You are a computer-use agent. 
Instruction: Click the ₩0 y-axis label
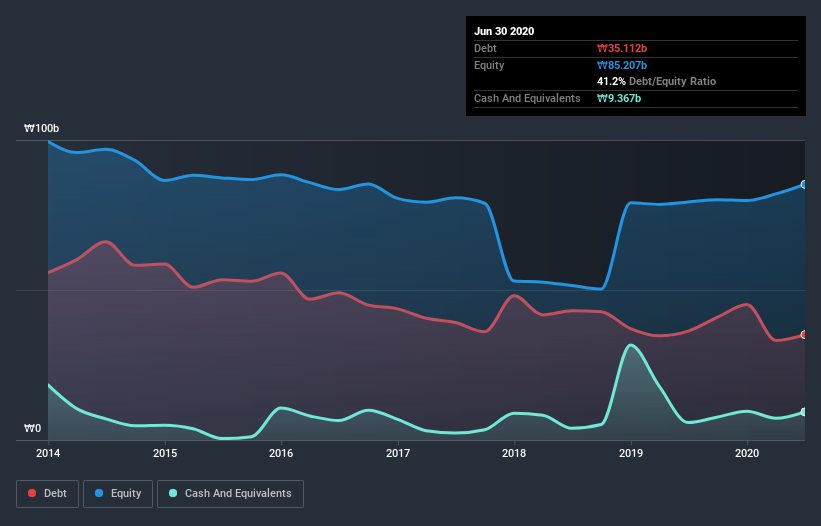(32, 428)
